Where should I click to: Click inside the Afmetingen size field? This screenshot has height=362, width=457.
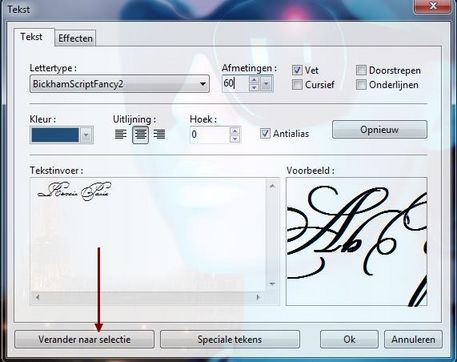(235, 84)
